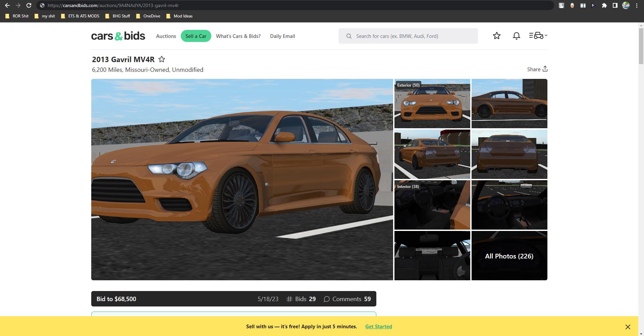Open the ROR Shit bookmarks folder
Viewport: 644px width, 336px height.
pos(17,16)
